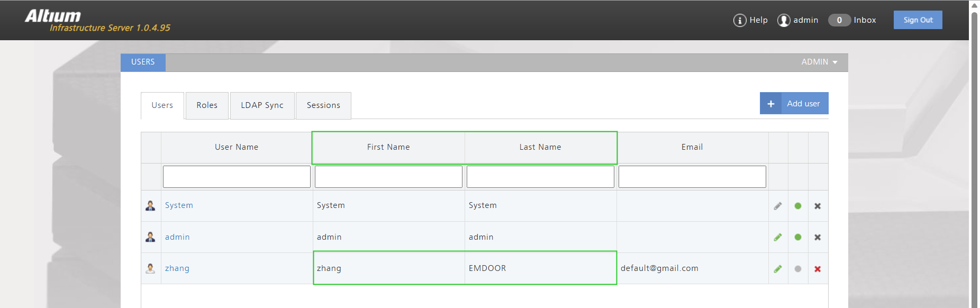980x308 pixels.
Task: Toggle the green status dot for admin
Action: point(798,237)
